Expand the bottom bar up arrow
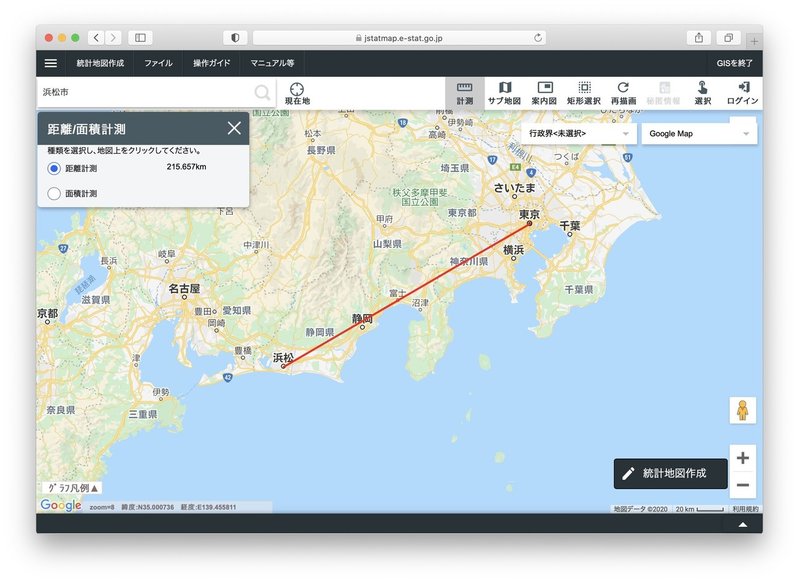The height and width of the screenshot is (583, 800). pyautogui.click(x=743, y=524)
